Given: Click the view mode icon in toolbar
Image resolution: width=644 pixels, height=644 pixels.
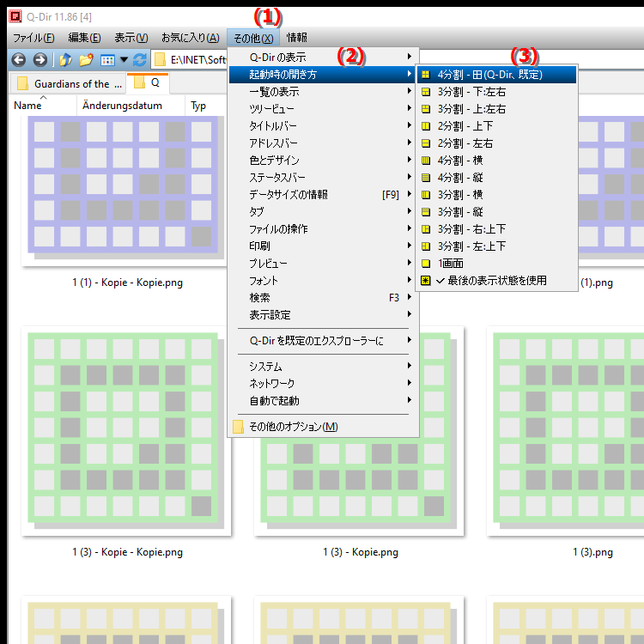Looking at the screenshot, I should tap(107, 60).
